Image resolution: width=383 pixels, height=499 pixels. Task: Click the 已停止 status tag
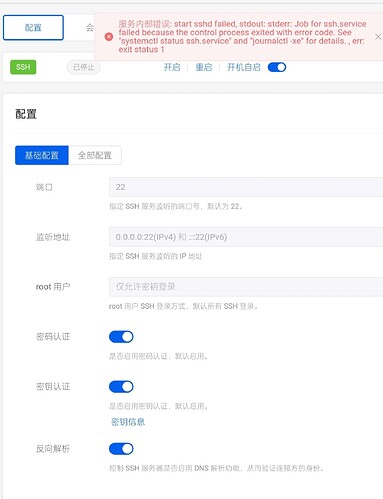84,67
